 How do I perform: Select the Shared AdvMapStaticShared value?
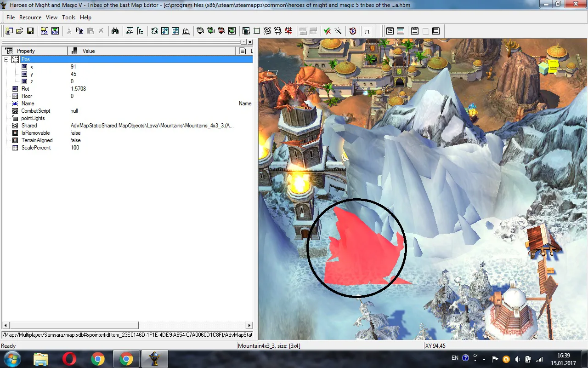[152, 126]
